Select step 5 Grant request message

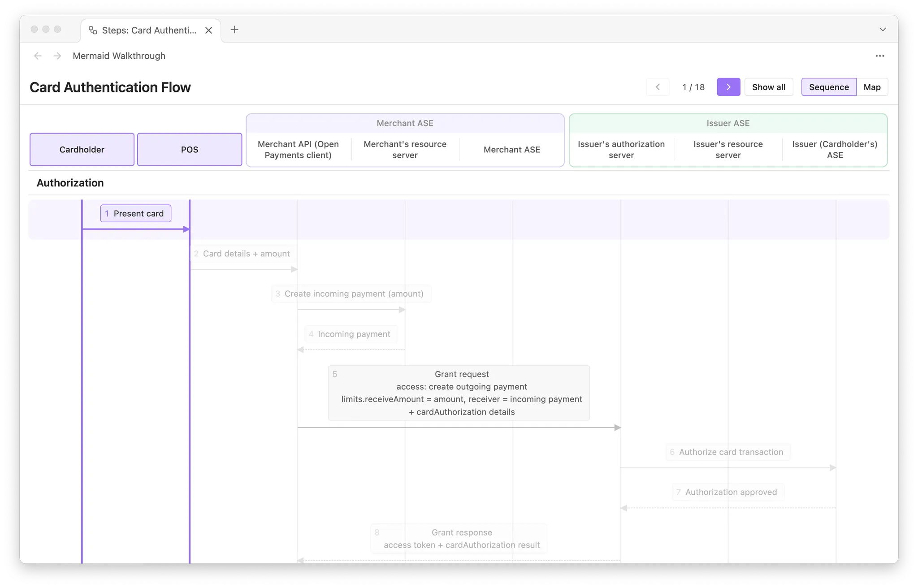459,393
